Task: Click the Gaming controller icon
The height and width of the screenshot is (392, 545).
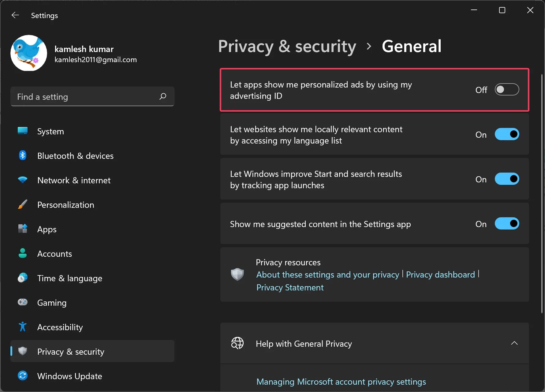Action: click(x=23, y=302)
